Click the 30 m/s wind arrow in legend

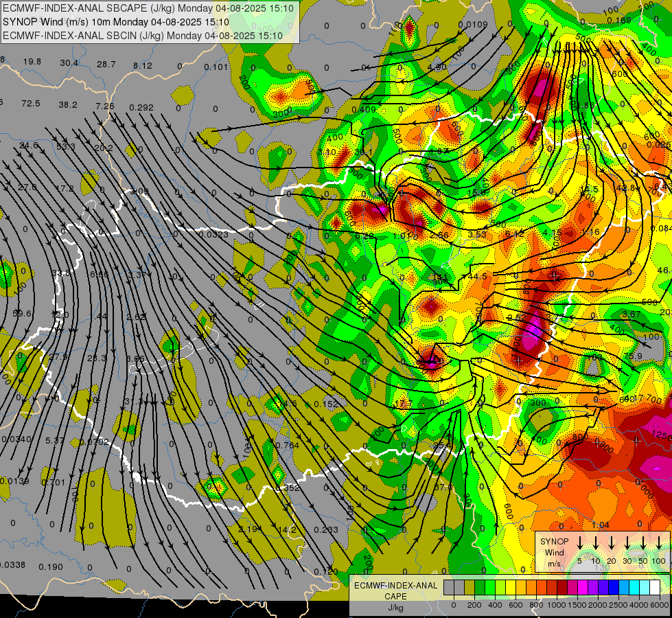(x=627, y=543)
